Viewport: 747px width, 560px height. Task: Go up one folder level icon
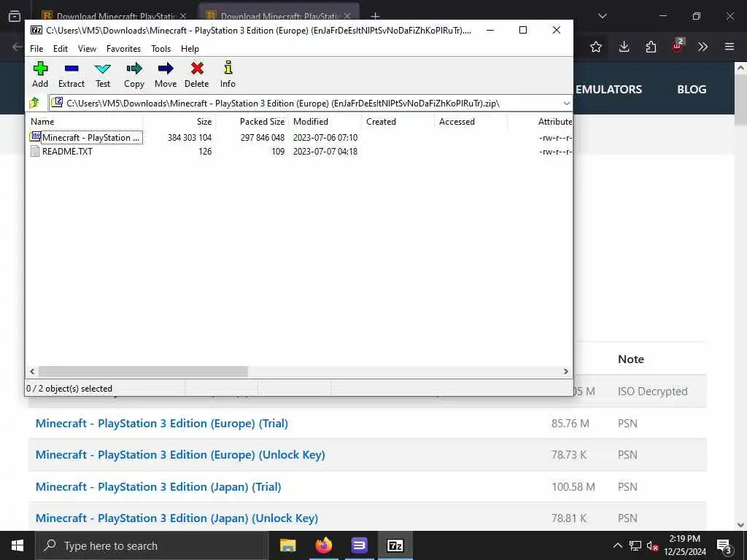coord(34,103)
